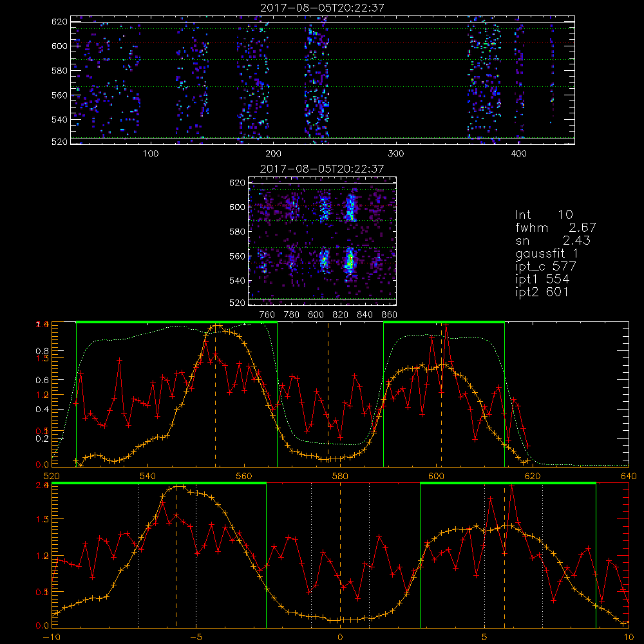Click x-axis label 10 on bottom plot

(629, 638)
